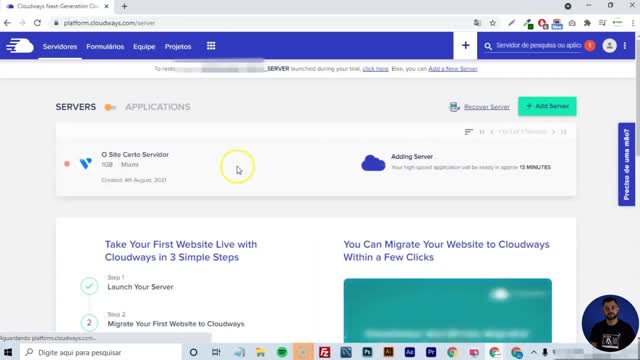
Task: Click the Cloudways cloud logo
Action: click(x=20, y=45)
